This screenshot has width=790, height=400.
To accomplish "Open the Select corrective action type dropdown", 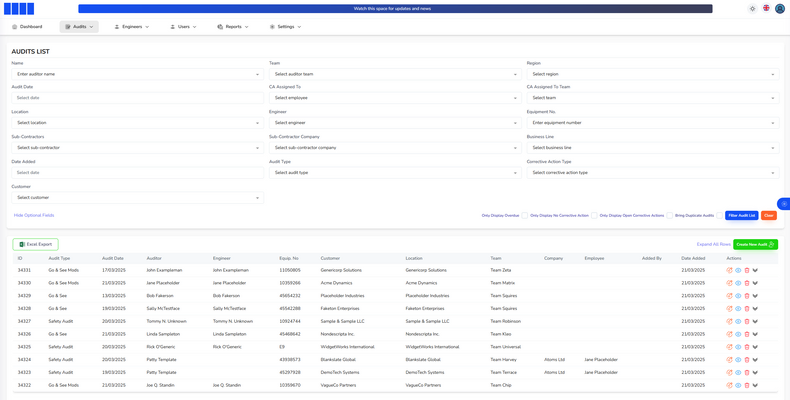I will pos(653,172).
